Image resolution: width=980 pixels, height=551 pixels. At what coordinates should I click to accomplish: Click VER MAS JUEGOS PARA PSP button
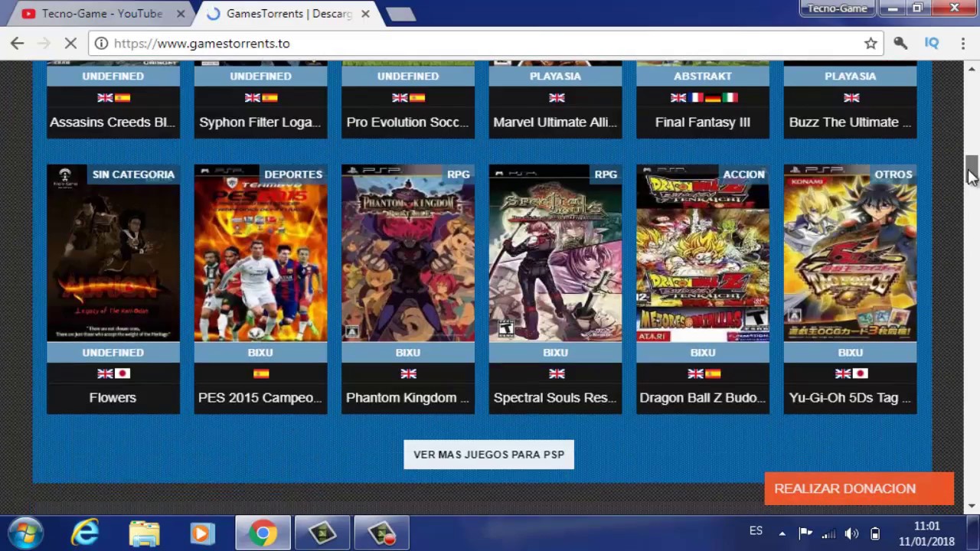[488, 455]
